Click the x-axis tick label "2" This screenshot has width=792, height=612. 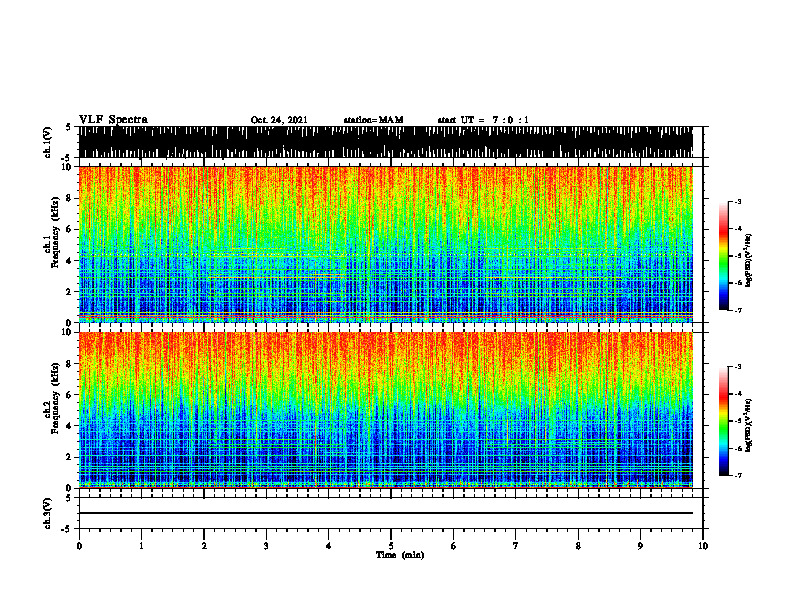coord(204,546)
